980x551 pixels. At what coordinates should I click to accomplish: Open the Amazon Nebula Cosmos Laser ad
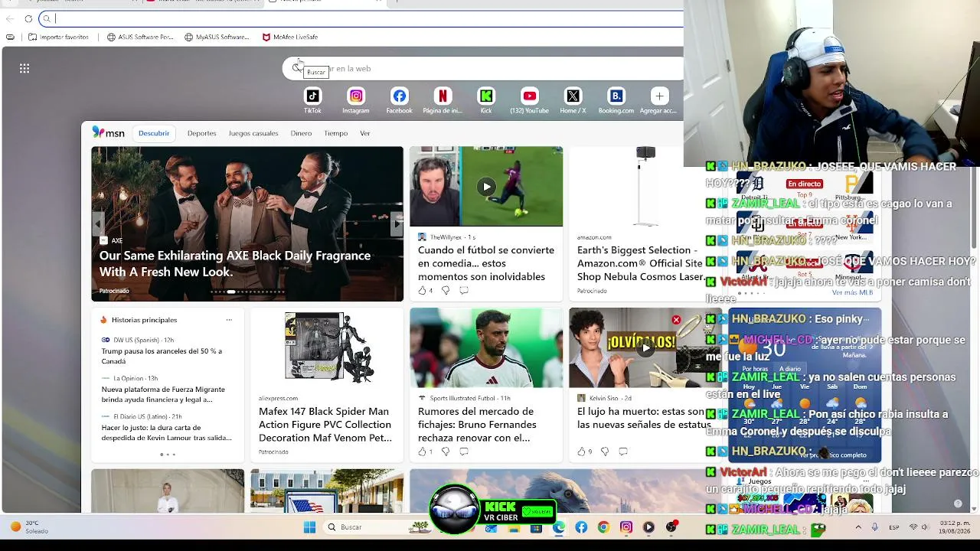point(641,263)
